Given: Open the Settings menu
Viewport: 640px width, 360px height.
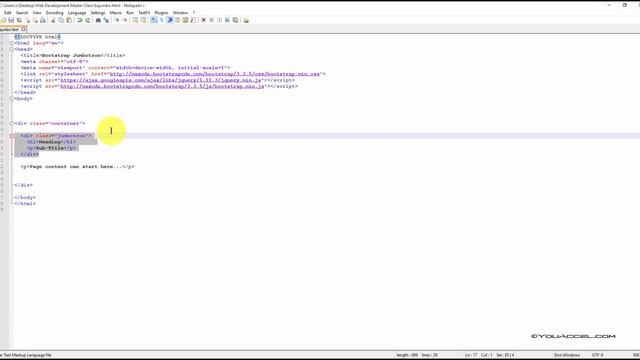Looking at the screenshot, I should 98,13.
